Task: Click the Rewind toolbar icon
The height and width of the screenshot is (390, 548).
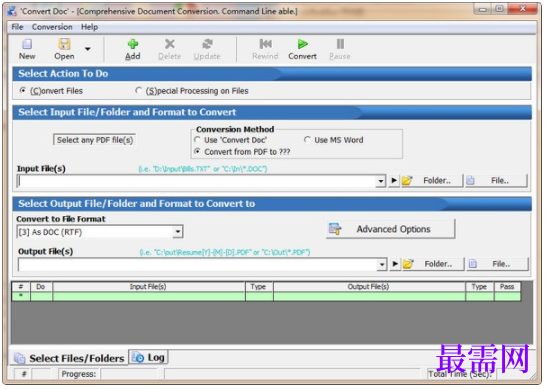Action: coord(266,44)
